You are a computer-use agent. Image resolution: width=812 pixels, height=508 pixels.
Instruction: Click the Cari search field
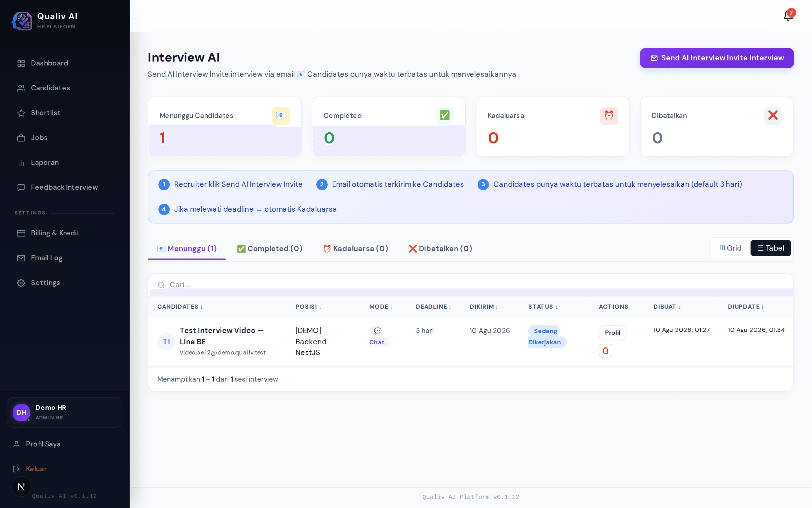470,285
